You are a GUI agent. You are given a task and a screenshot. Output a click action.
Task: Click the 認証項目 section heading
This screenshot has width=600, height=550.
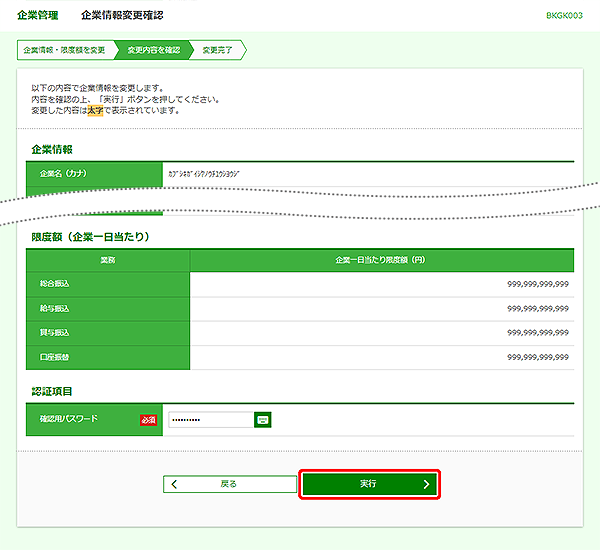pos(52,392)
